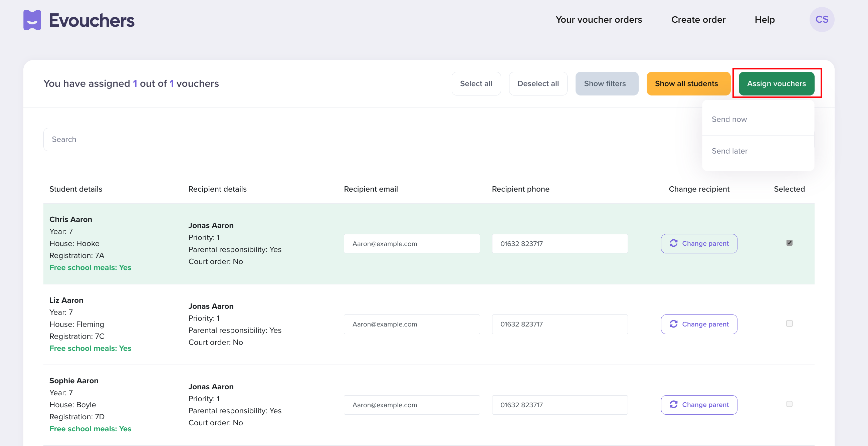Edit Chris Aaron's recipient email field
Image resolution: width=868 pixels, height=446 pixels.
[411, 244]
